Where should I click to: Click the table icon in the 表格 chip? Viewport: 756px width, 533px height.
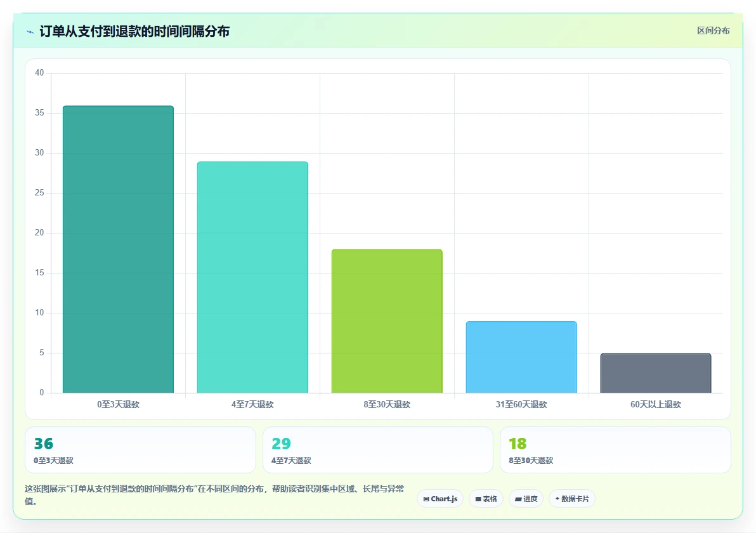pyautogui.click(x=478, y=499)
